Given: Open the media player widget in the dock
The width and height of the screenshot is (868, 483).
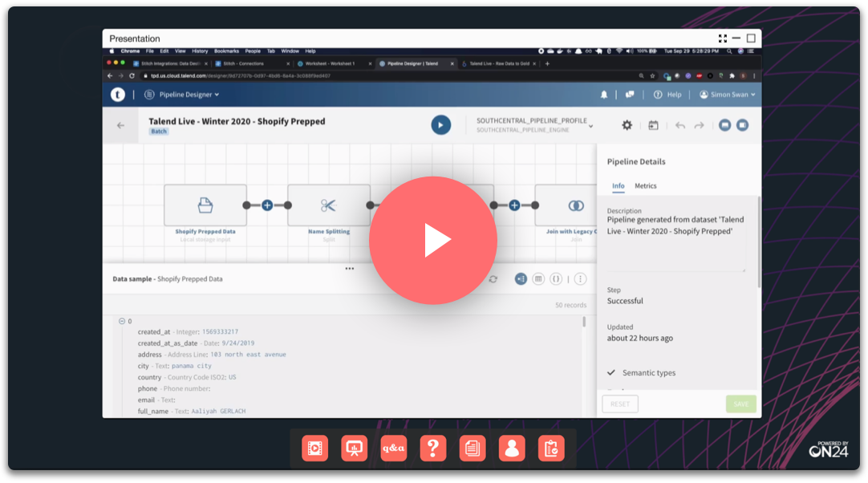Looking at the screenshot, I should tap(315, 448).
